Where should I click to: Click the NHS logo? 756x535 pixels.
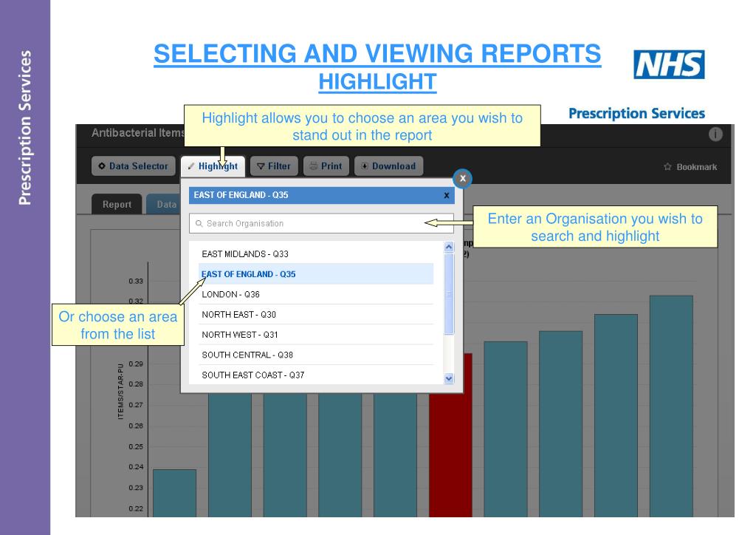coord(669,64)
